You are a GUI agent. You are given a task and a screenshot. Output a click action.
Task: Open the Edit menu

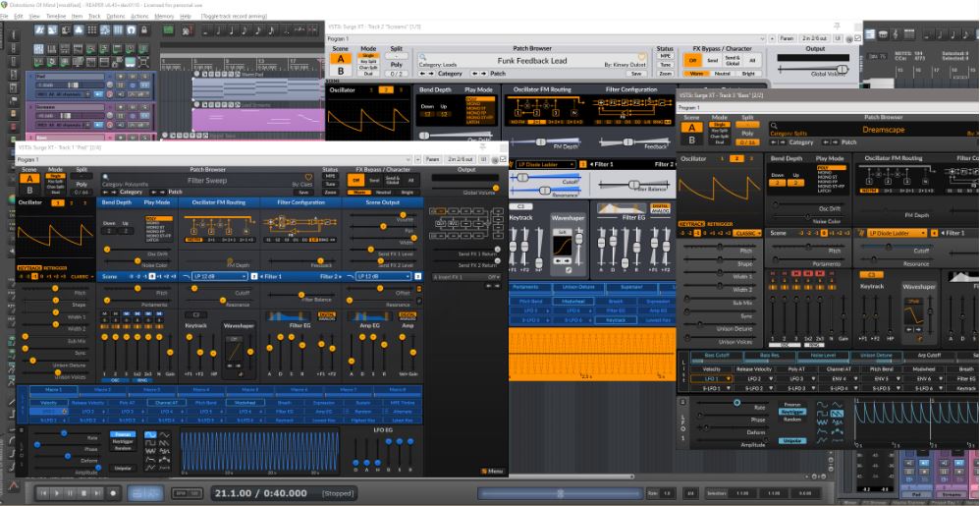(x=19, y=16)
